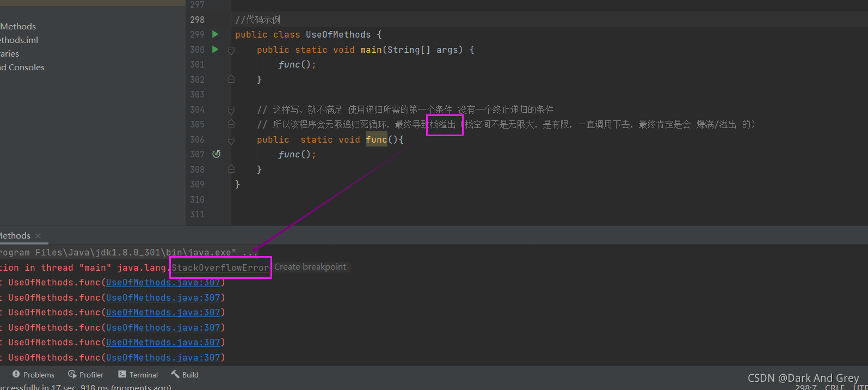The width and height of the screenshot is (868, 390).
Task: Click the Build hammer icon
Action: [x=175, y=374]
